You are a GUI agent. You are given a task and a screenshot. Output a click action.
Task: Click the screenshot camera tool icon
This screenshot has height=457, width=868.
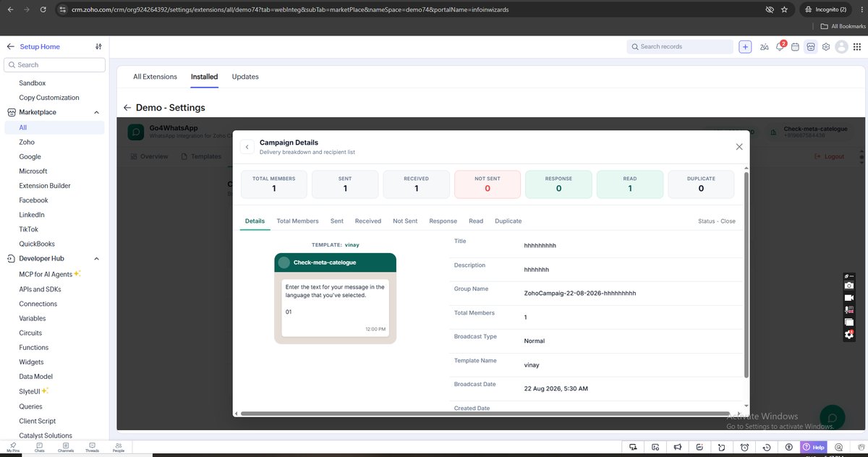point(849,286)
